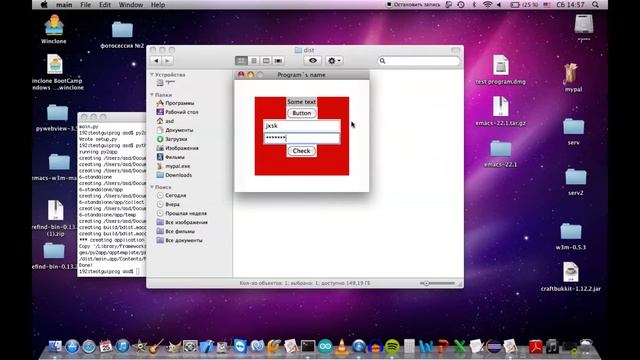Switch Finder to list view
Image resolution: width=640 pixels, height=360 pixels.
(253, 60)
